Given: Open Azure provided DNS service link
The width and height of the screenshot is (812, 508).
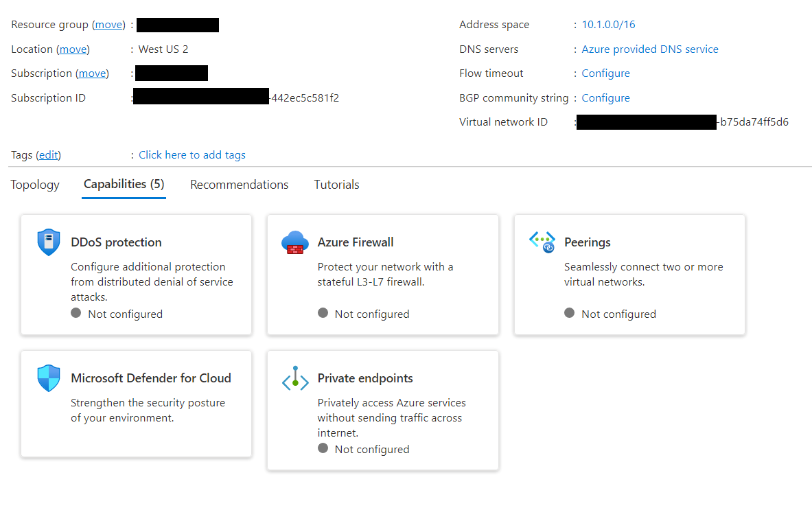Looking at the screenshot, I should click(x=650, y=49).
